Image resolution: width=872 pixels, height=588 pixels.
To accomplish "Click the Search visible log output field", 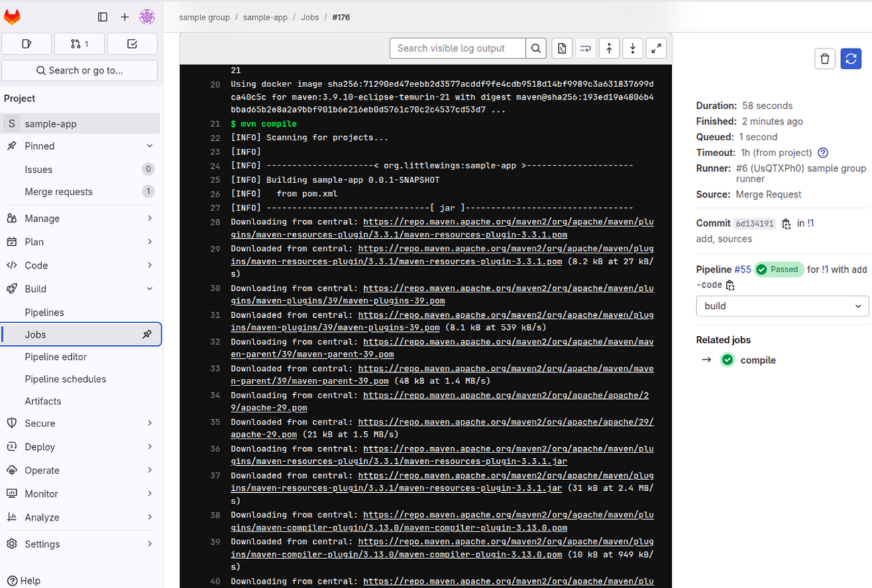I will coord(457,48).
